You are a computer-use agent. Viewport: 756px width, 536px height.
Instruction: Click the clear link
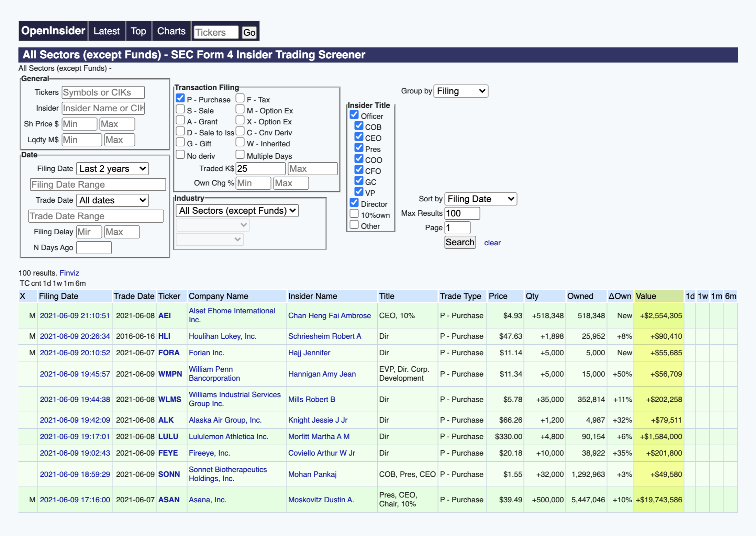pos(492,243)
